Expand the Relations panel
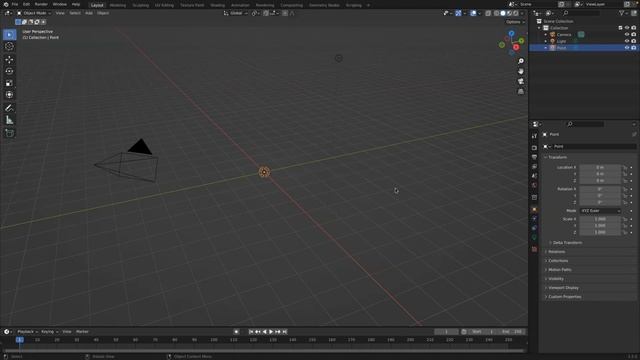 click(x=557, y=251)
